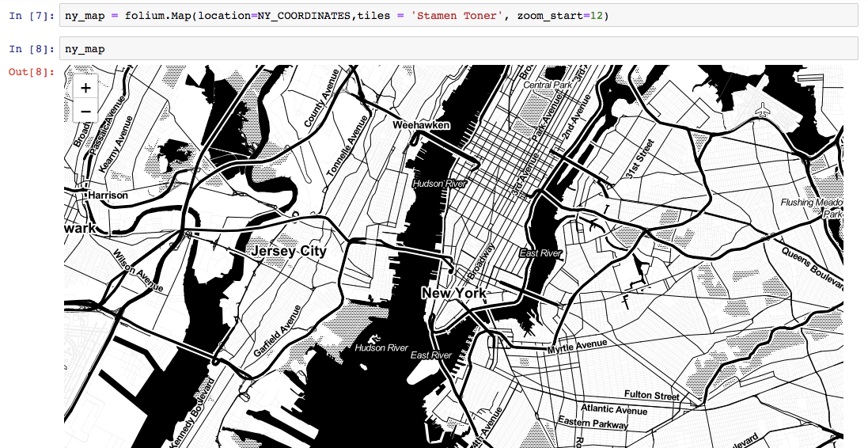The width and height of the screenshot is (868, 448).
Task: Click the 'Stamen Toner' string in the code
Action: 457,16
